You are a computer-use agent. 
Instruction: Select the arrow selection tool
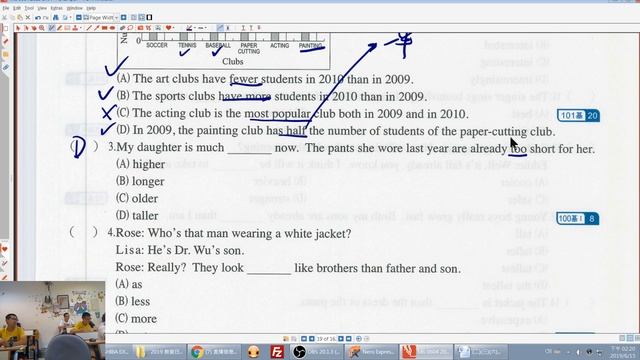[18, 28]
